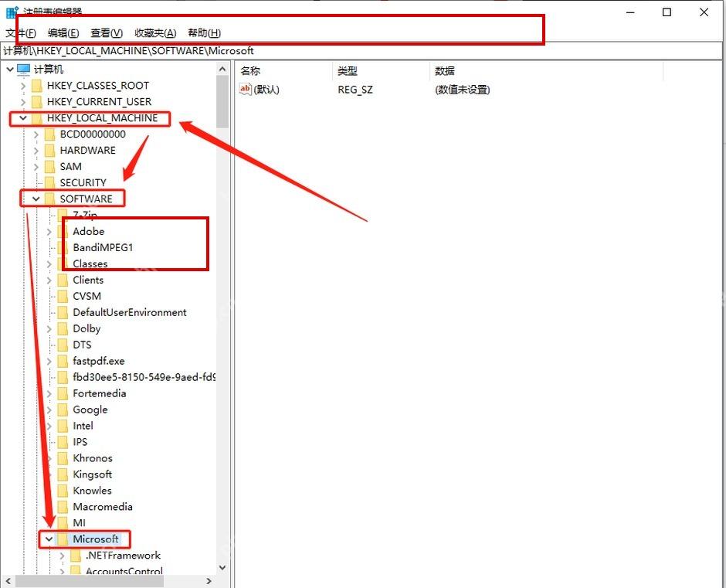The height and width of the screenshot is (588, 726).
Task: Click the vertical scrollbar thumb
Action: tap(222, 102)
